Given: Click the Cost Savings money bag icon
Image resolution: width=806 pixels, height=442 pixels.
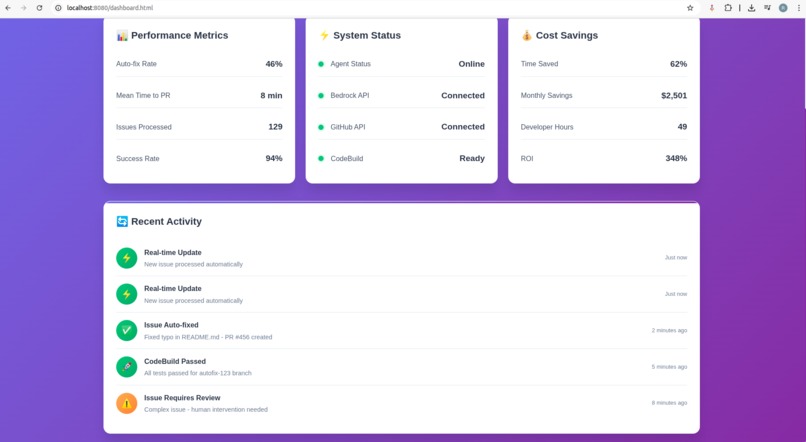Looking at the screenshot, I should 526,35.
